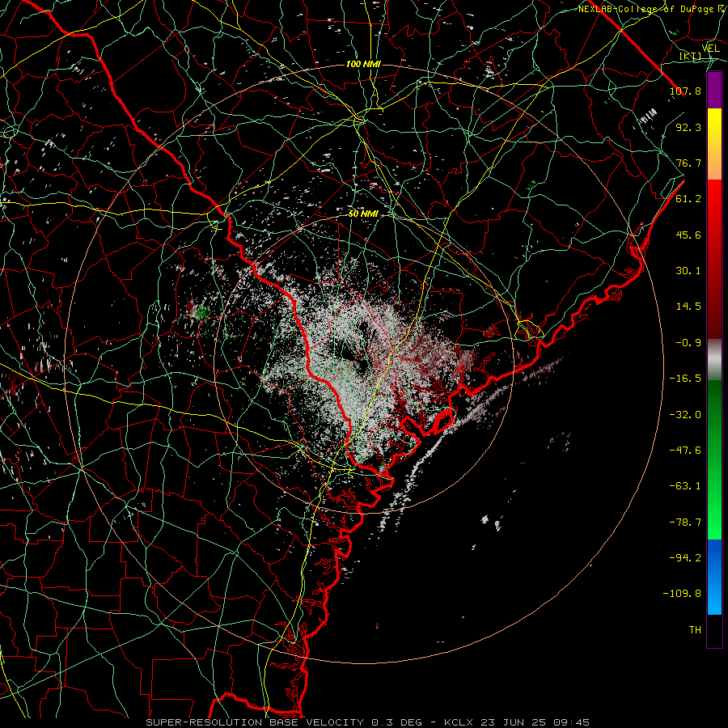Click the 107.8 velocity scale value
This screenshot has width=728, height=728.
[x=685, y=91]
